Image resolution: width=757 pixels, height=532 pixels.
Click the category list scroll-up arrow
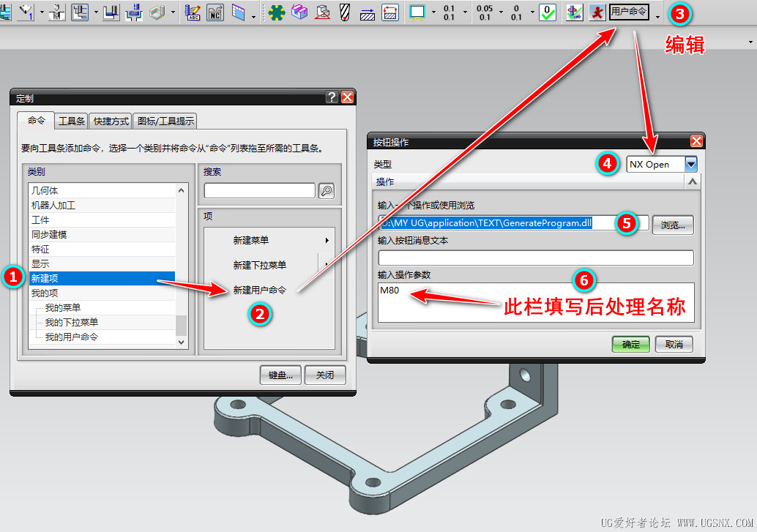coord(182,190)
